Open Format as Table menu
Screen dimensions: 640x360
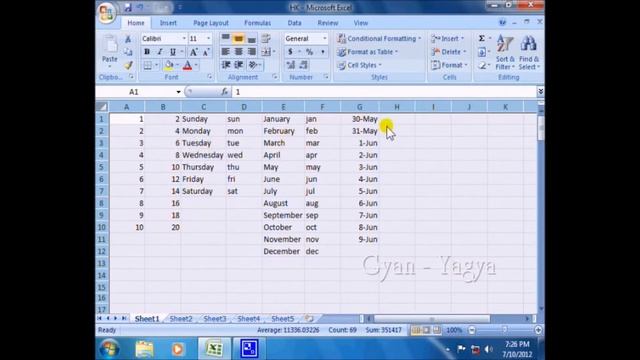tap(367, 52)
